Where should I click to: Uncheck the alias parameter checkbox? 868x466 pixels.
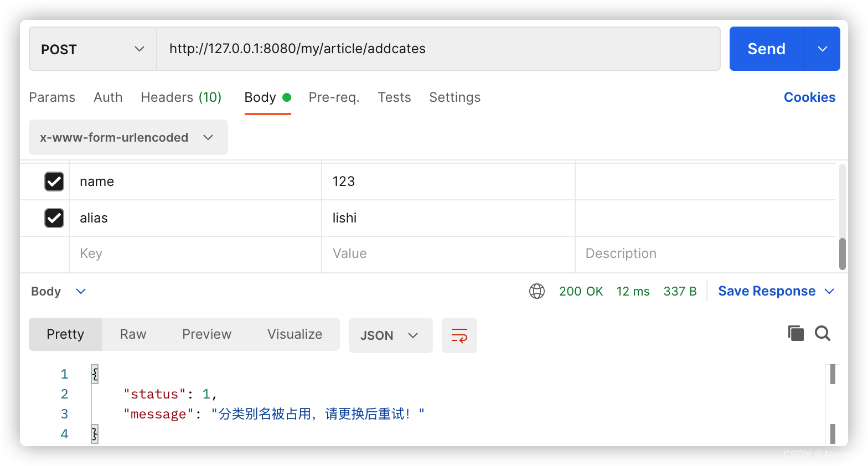[x=54, y=218]
